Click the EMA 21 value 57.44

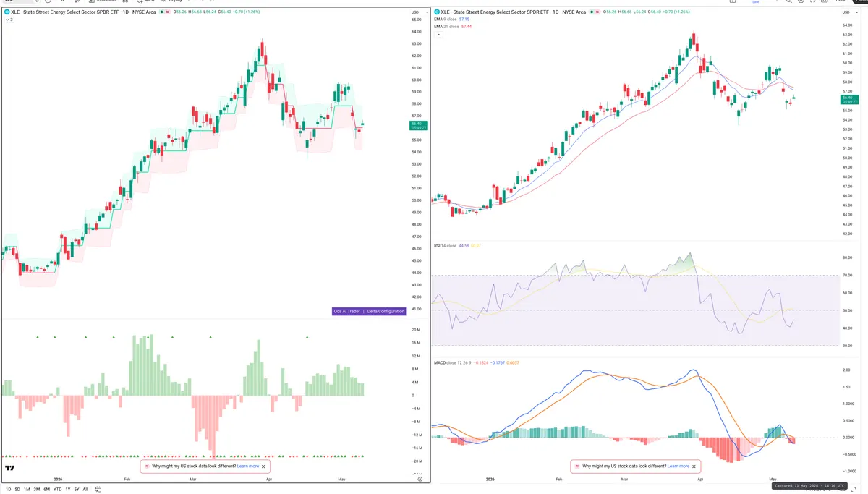[x=467, y=26]
